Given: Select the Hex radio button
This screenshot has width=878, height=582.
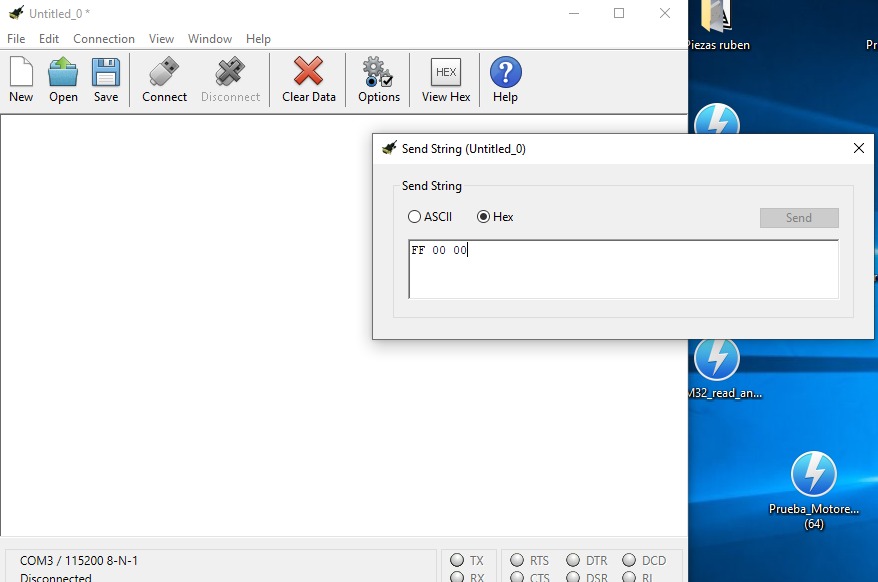Looking at the screenshot, I should click(x=484, y=217).
